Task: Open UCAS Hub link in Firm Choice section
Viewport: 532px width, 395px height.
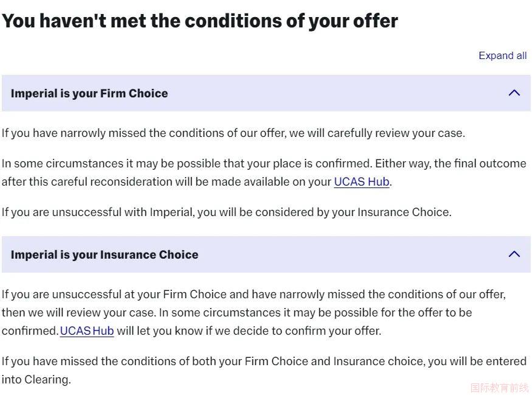Action: click(x=361, y=182)
